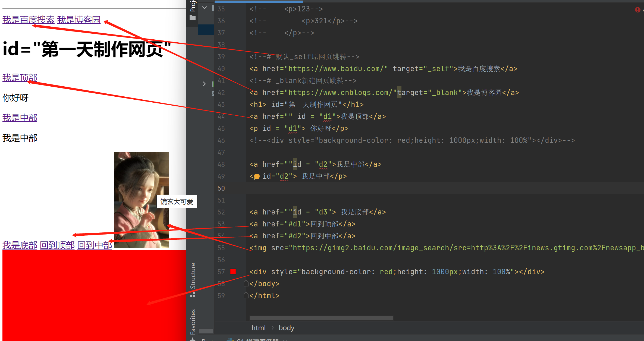Open the Structure tool window
The image size is (644, 341).
tap(193, 276)
